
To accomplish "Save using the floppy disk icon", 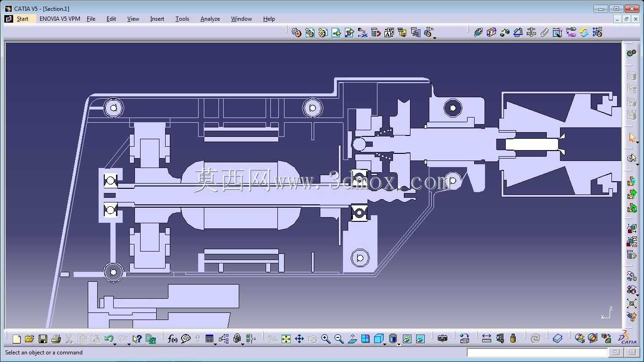I will [x=42, y=339].
